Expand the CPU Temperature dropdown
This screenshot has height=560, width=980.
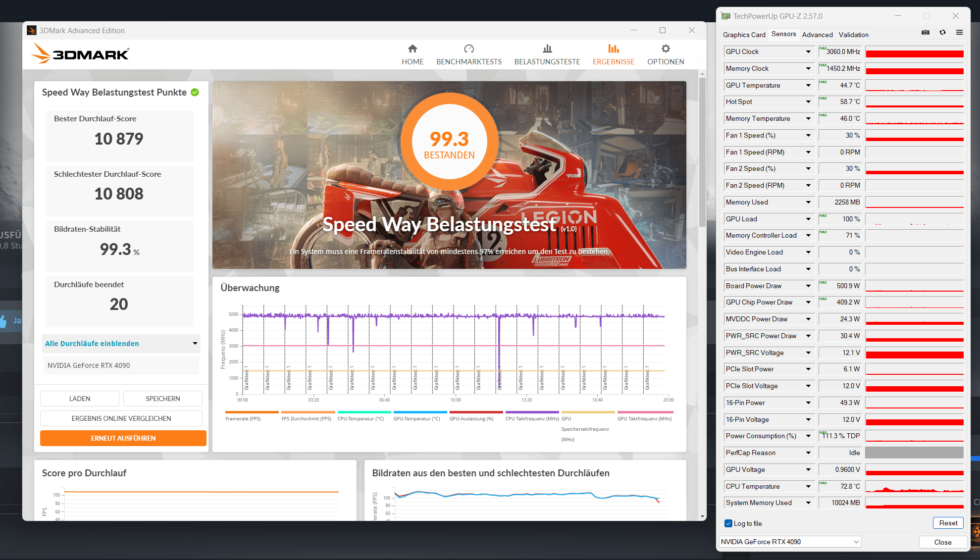[x=808, y=486]
